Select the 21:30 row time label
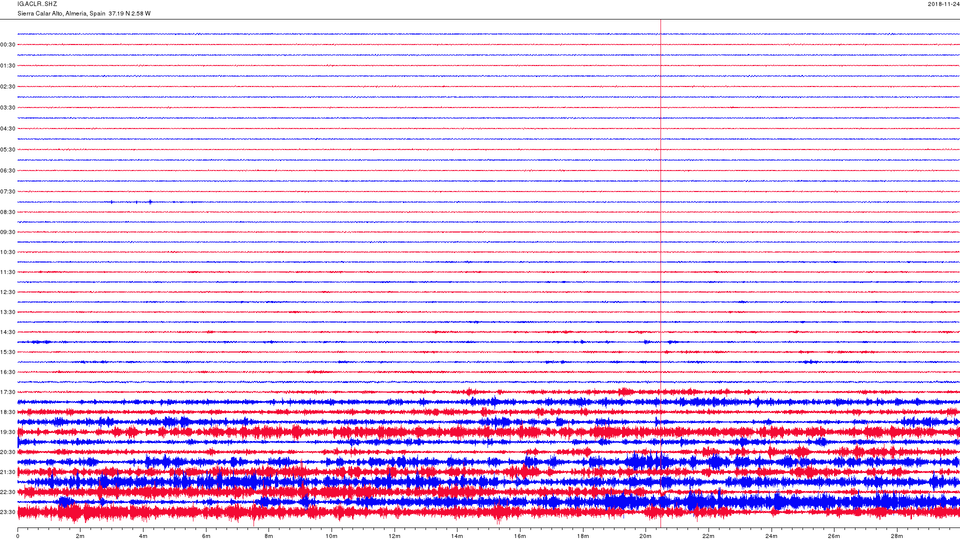The width and height of the screenshot is (960, 540). pos(8,472)
